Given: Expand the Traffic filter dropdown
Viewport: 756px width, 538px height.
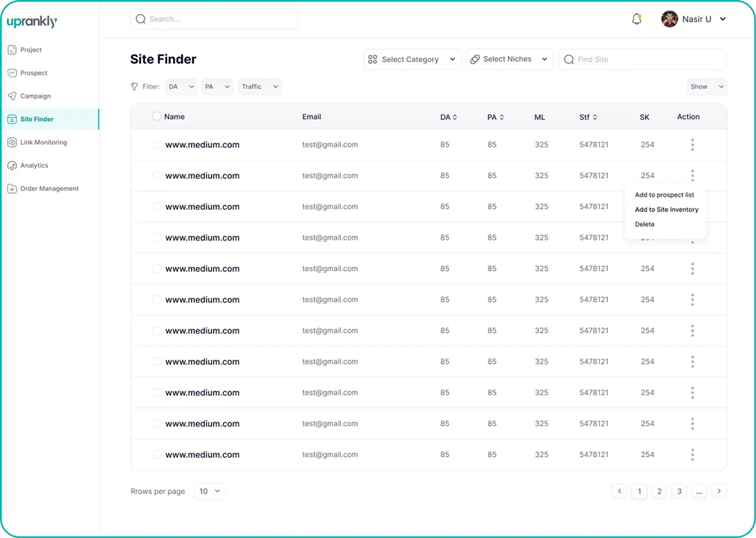Looking at the screenshot, I should [x=259, y=86].
